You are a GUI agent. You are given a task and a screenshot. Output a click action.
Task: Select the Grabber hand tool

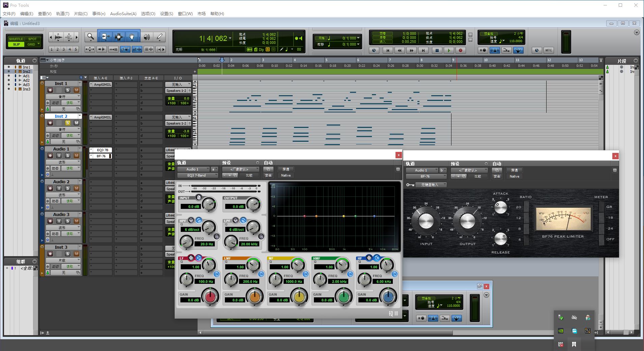(x=132, y=36)
